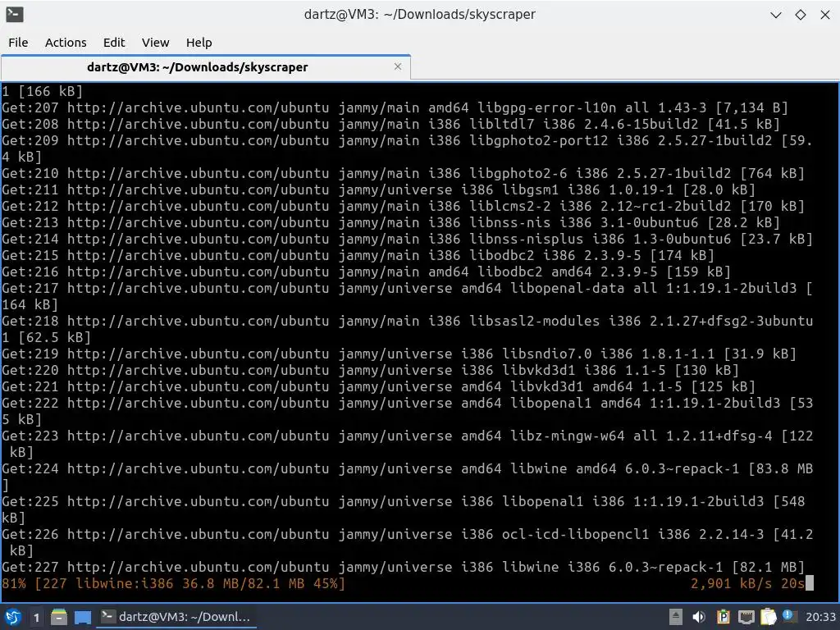Switch to desktop 1 in pager

point(36,617)
